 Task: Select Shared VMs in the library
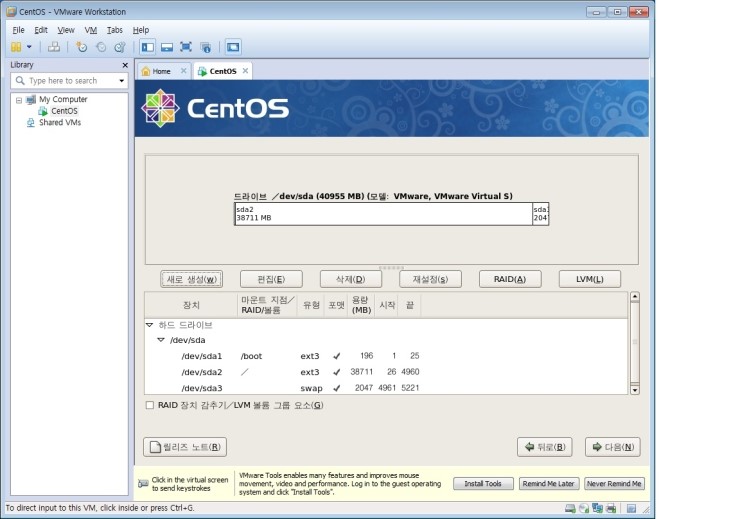(x=60, y=122)
